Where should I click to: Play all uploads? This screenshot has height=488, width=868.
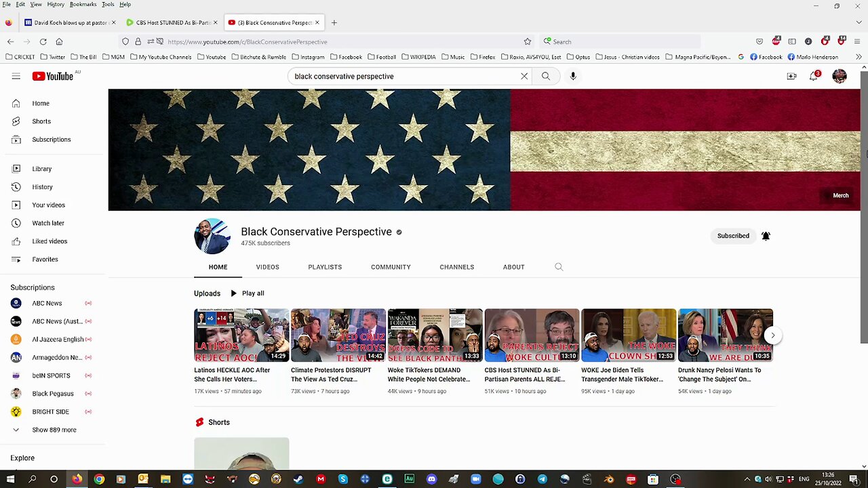247,293
